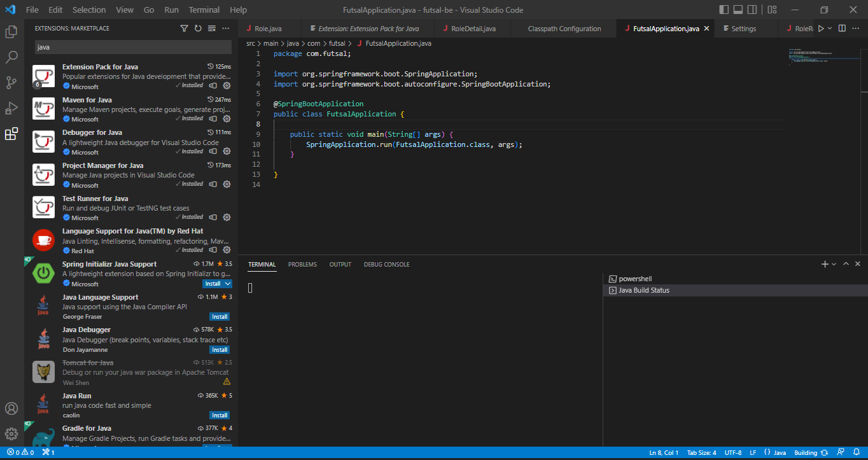The image size is (868, 460).
Task: Switch to the Role.java tab
Action: click(x=267, y=29)
